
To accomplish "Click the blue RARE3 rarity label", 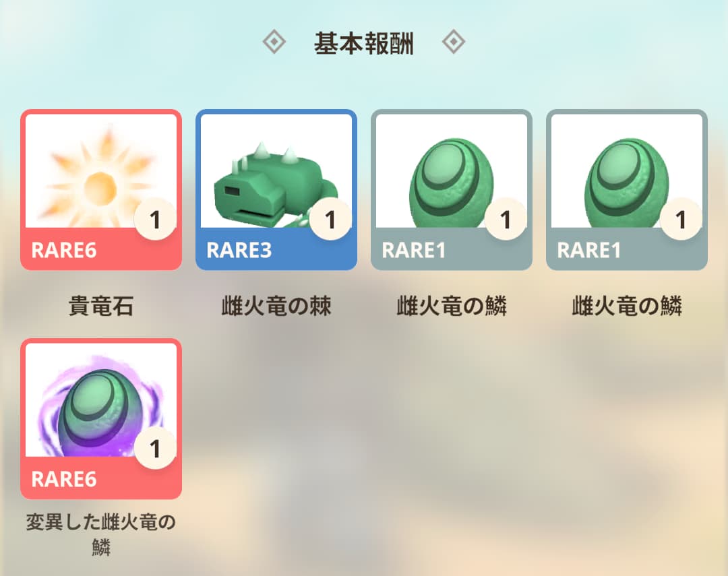I will point(239,250).
